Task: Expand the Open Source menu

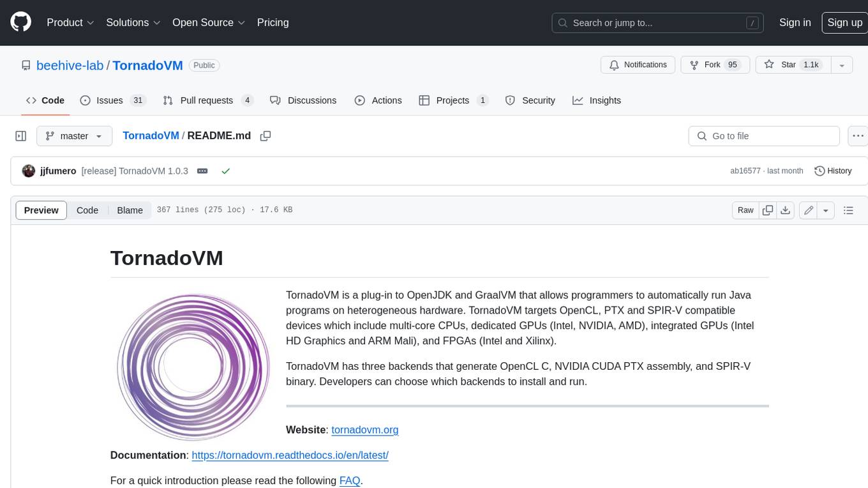Action: (209, 22)
